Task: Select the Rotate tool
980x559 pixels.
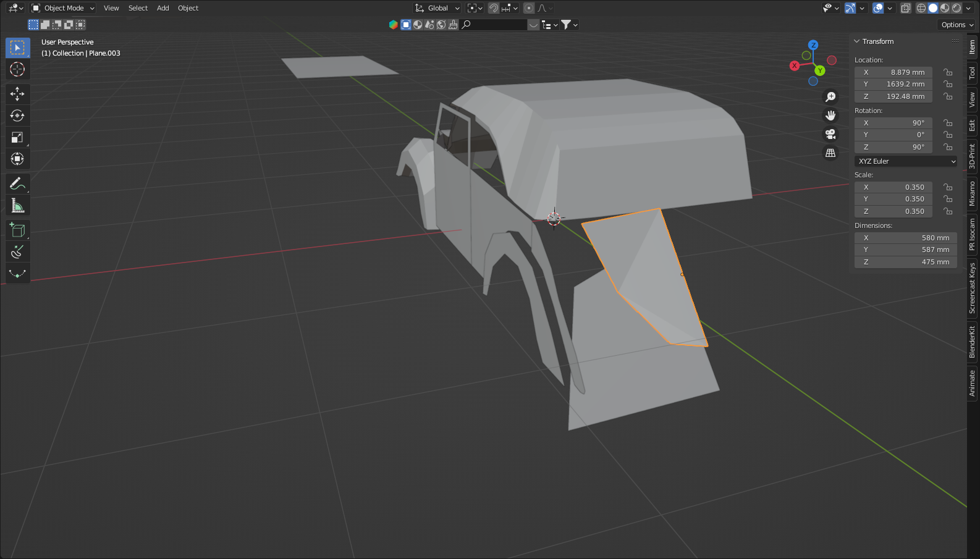Action: click(17, 116)
